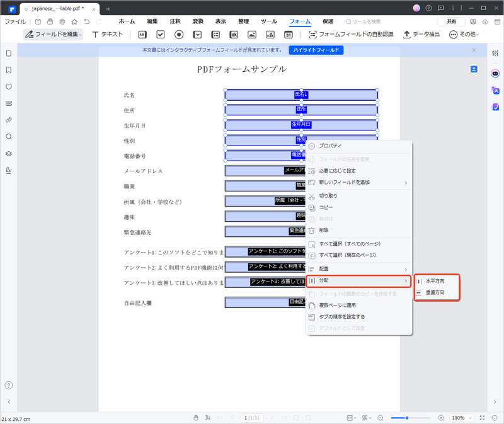Select the list box form field tool
The width and height of the screenshot is (504, 424).
(215, 35)
